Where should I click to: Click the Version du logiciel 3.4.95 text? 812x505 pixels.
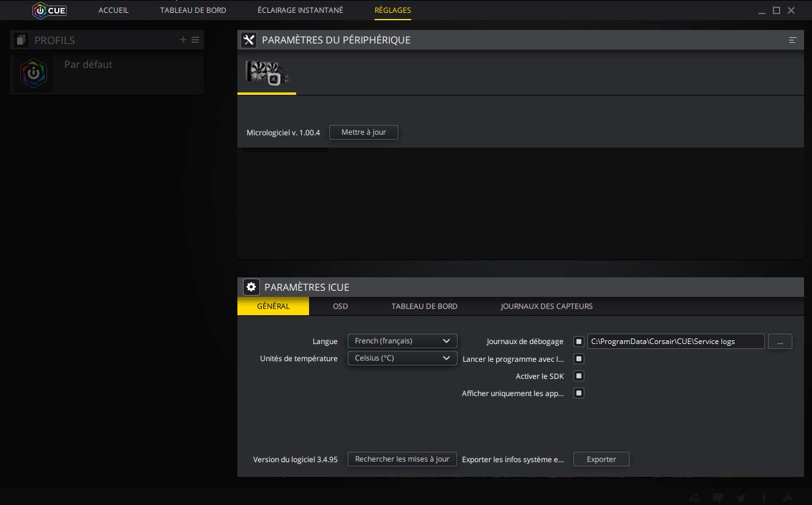pyautogui.click(x=296, y=460)
